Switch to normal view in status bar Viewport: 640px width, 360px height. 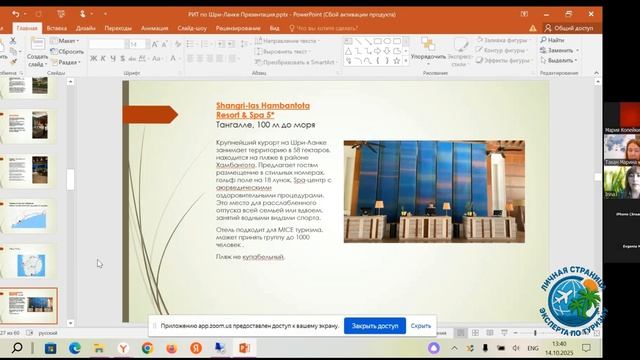[x=461, y=333]
